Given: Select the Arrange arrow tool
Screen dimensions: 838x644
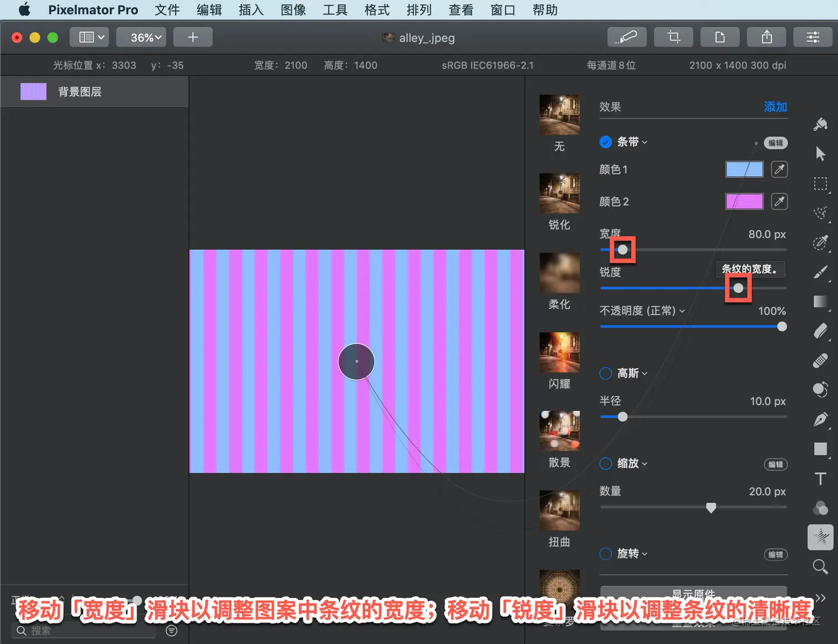Looking at the screenshot, I should click(x=820, y=154).
